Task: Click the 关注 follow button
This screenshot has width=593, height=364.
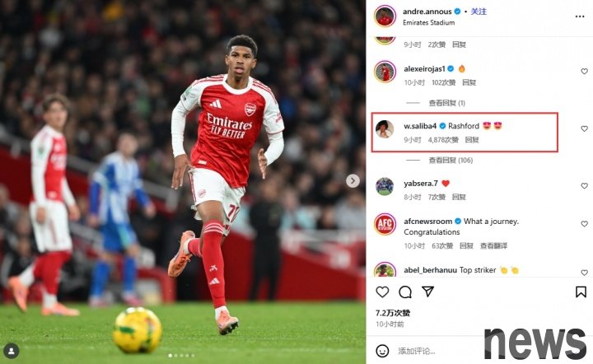Action: pyautogui.click(x=479, y=12)
